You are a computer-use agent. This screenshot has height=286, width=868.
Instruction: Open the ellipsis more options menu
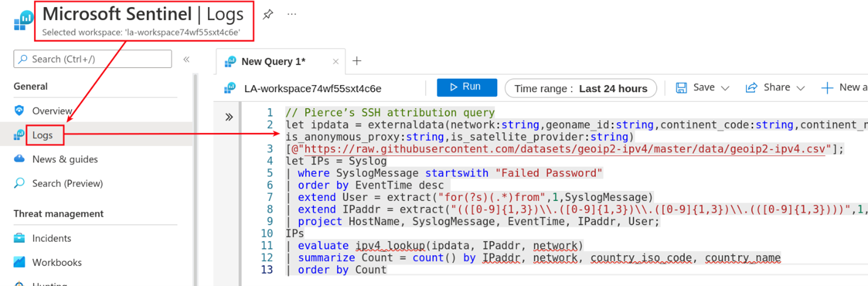(x=291, y=14)
